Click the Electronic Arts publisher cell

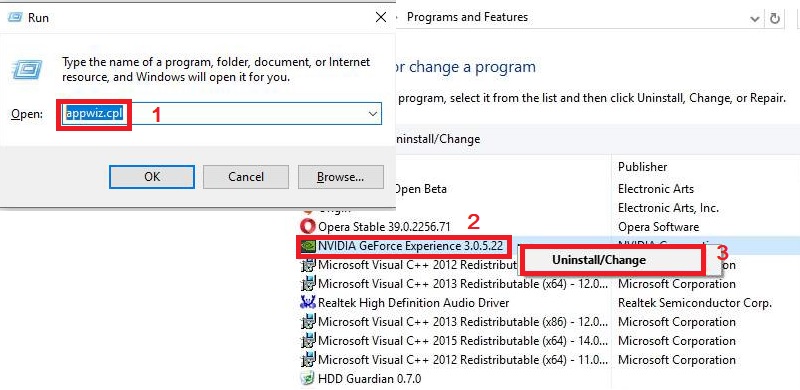pos(656,189)
